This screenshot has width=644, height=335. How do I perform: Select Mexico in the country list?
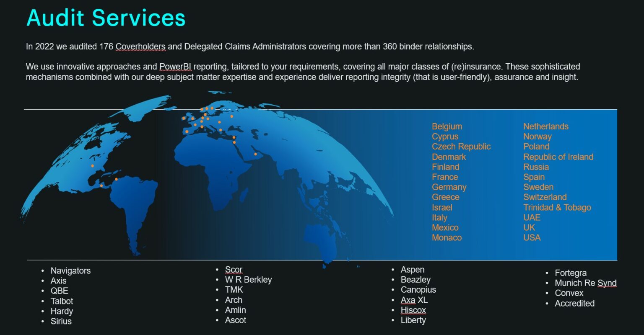(445, 228)
